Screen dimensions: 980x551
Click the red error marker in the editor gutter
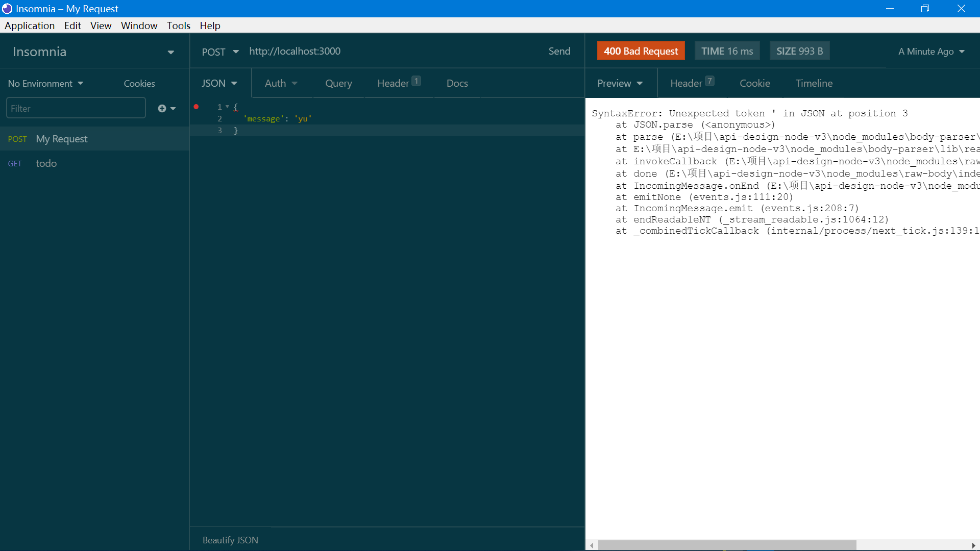(196, 107)
